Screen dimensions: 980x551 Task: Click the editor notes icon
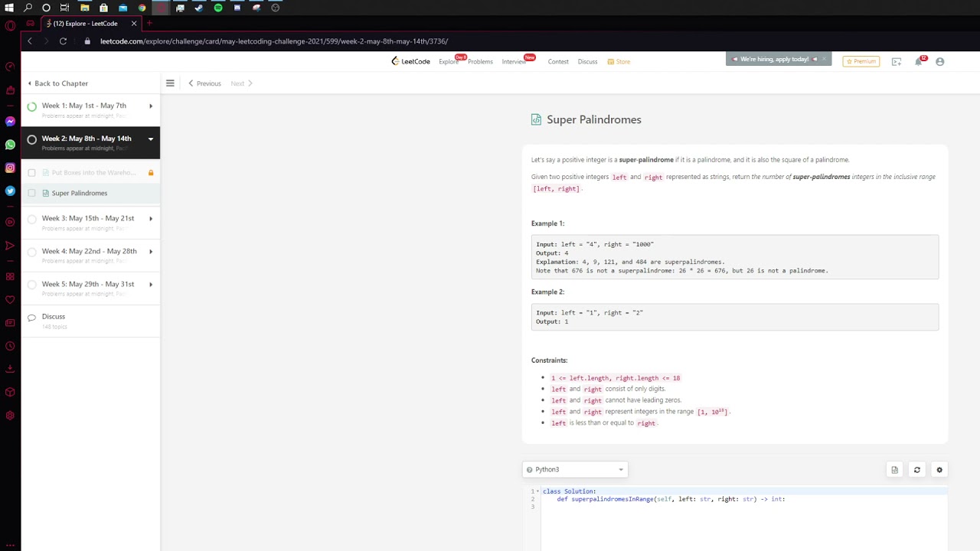pos(894,470)
